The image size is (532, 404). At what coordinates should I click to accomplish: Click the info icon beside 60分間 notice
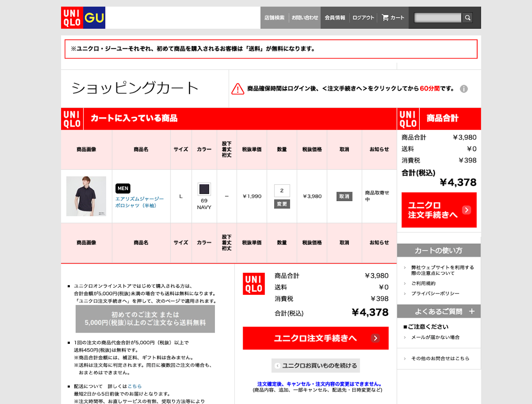click(x=464, y=89)
